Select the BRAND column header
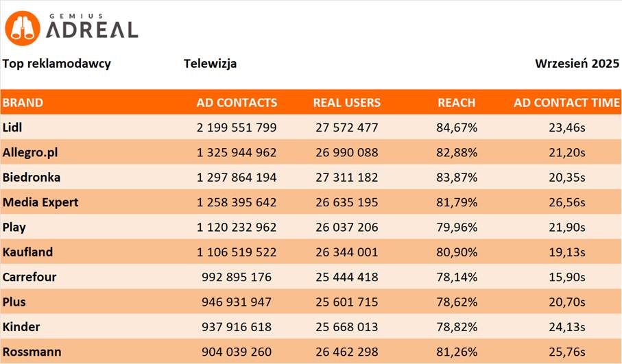Image resolution: width=622 pixels, height=364 pixels. (x=23, y=103)
